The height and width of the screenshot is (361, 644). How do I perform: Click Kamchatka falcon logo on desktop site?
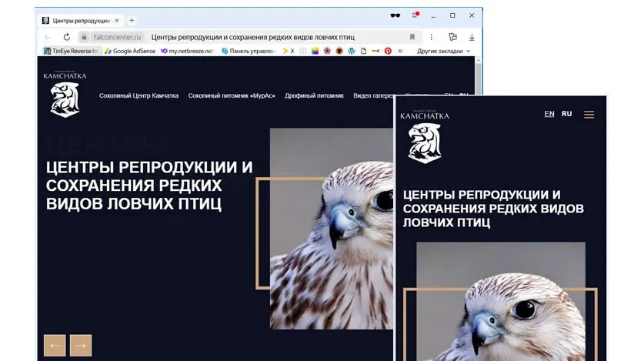[65, 94]
